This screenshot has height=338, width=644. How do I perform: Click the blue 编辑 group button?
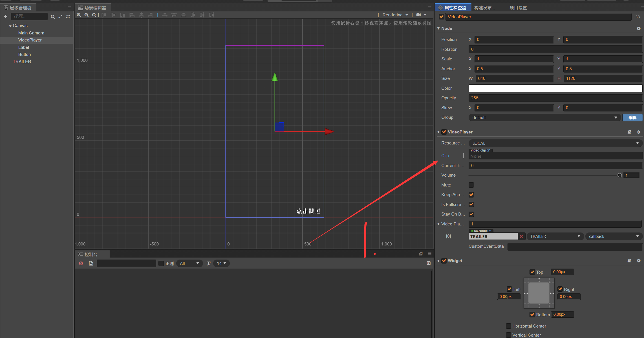[x=632, y=118]
